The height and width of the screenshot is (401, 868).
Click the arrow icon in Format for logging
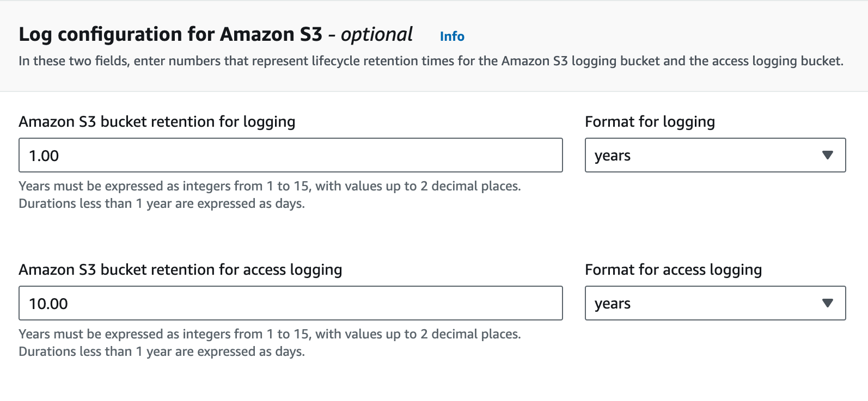[x=828, y=155]
